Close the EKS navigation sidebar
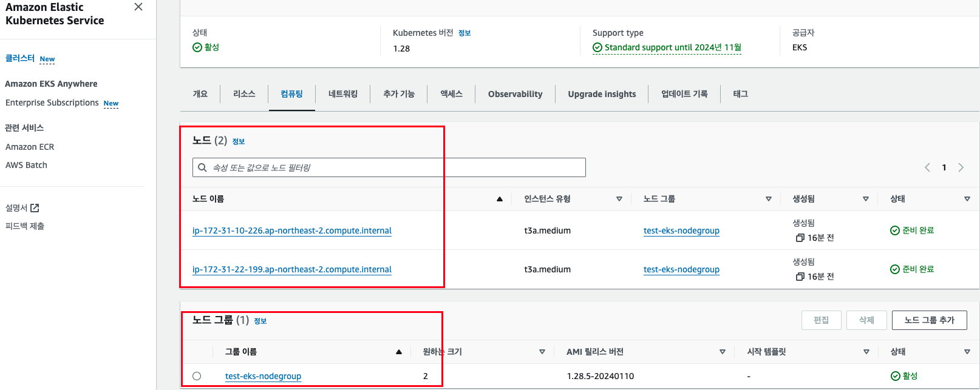Image resolution: width=980 pixels, height=390 pixels. [x=138, y=7]
